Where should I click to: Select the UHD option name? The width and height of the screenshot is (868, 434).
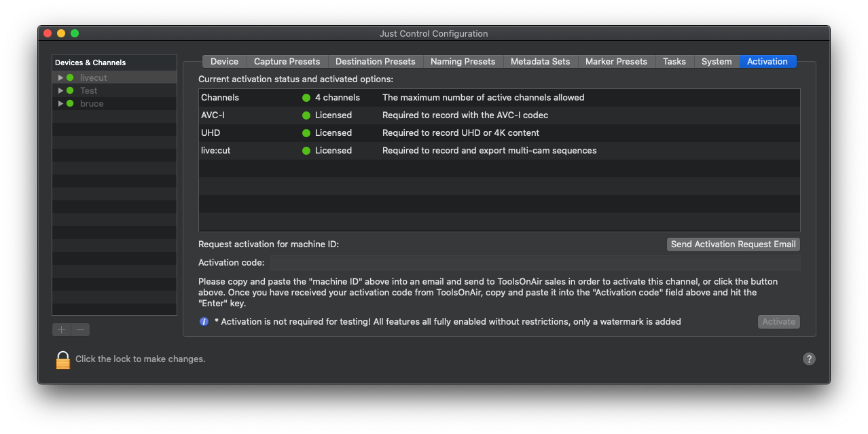tap(211, 132)
